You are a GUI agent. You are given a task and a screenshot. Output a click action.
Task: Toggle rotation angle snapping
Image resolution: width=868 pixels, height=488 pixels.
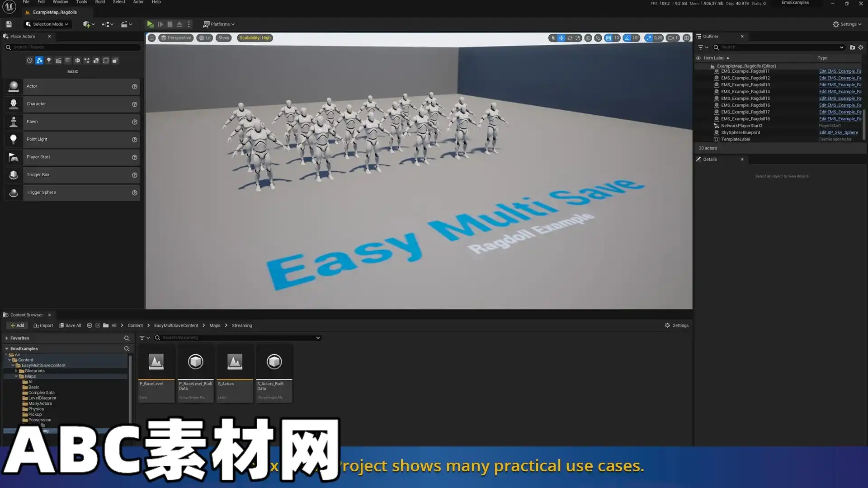point(627,38)
